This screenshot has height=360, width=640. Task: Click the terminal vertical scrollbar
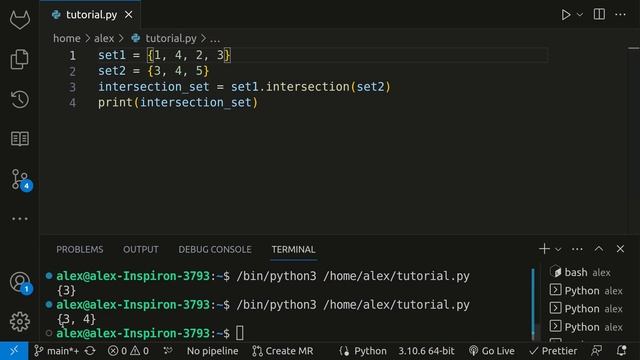pyautogui.click(x=533, y=303)
